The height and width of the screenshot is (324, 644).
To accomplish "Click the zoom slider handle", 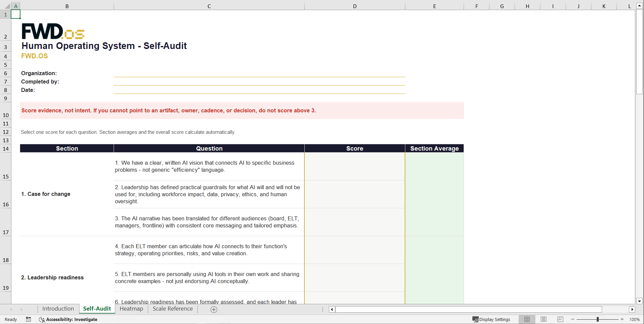I will pyautogui.click(x=598, y=319).
